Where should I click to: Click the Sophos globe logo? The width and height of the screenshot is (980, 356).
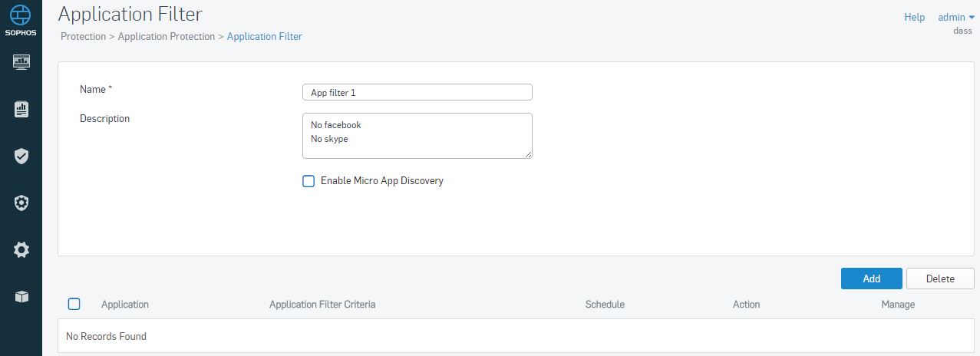coord(21,15)
